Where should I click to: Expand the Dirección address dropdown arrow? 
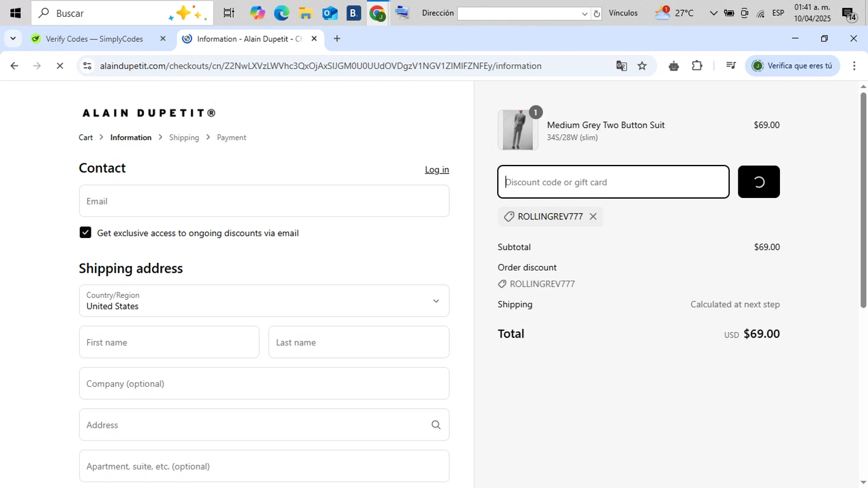(x=585, y=13)
